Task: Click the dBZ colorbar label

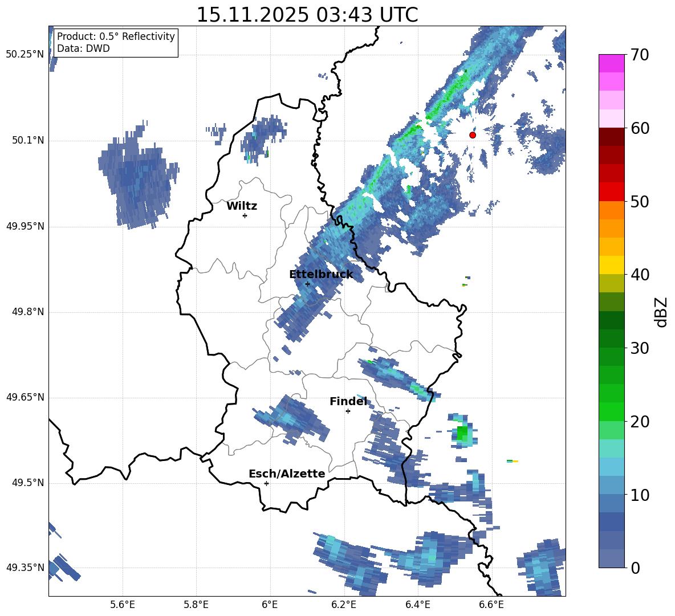Action: [x=661, y=312]
